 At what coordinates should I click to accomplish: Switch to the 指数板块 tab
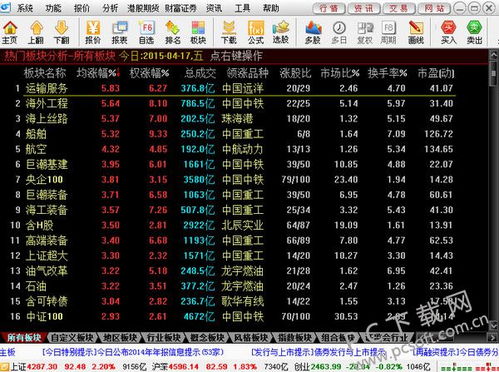tap(295, 338)
